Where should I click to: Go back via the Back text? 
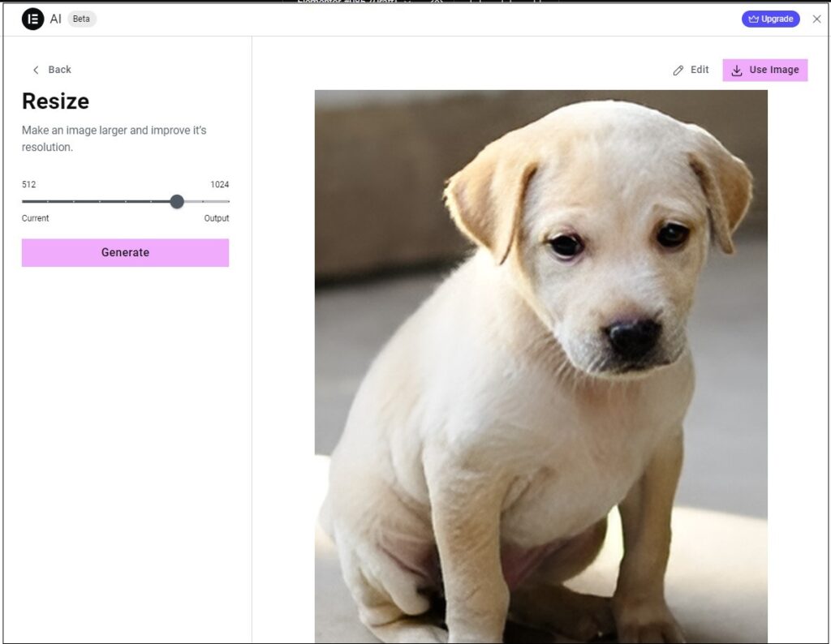[x=59, y=70]
